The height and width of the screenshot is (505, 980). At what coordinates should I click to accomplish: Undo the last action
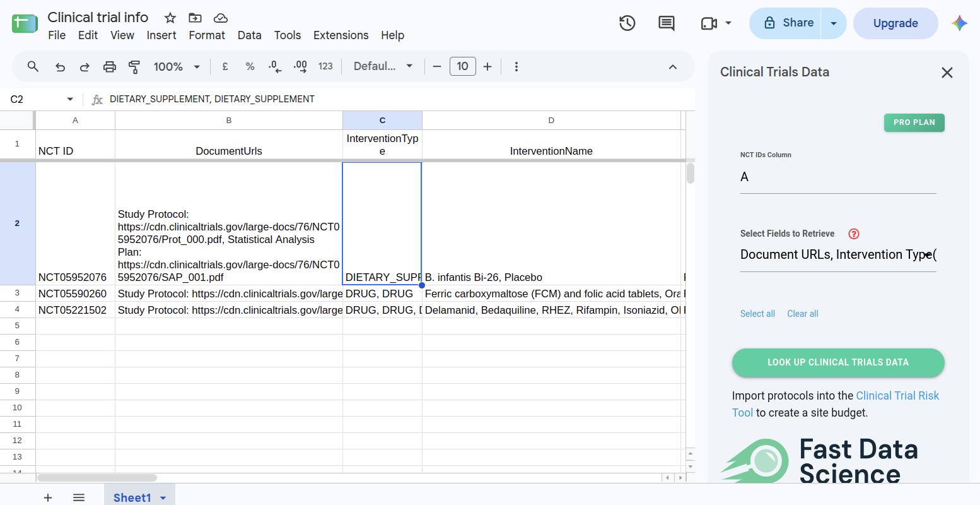click(60, 66)
